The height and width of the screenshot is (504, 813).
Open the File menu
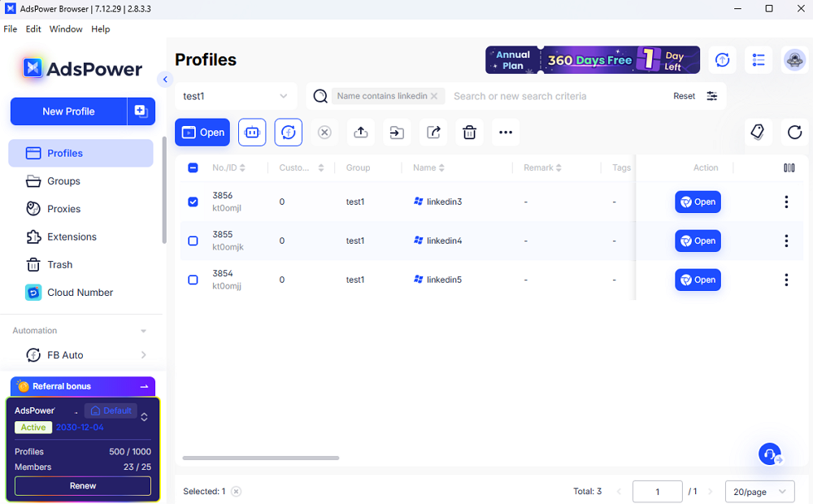coord(11,29)
